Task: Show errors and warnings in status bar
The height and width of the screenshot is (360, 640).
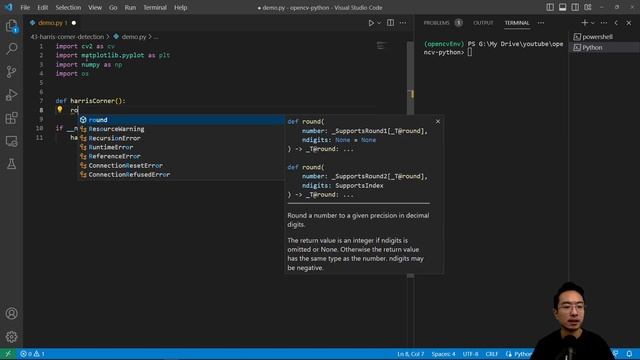Action: 32,354
